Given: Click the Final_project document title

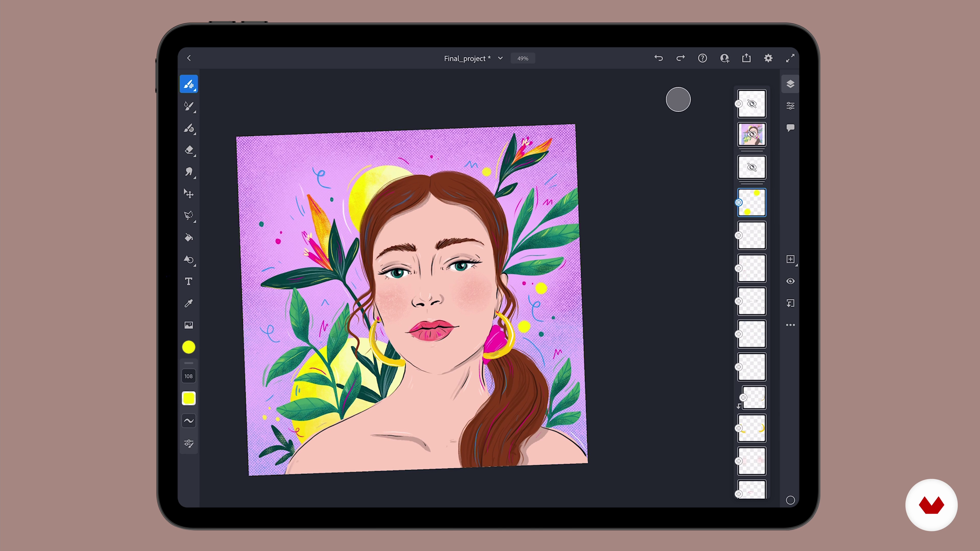Looking at the screenshot, I should (467, 59).
